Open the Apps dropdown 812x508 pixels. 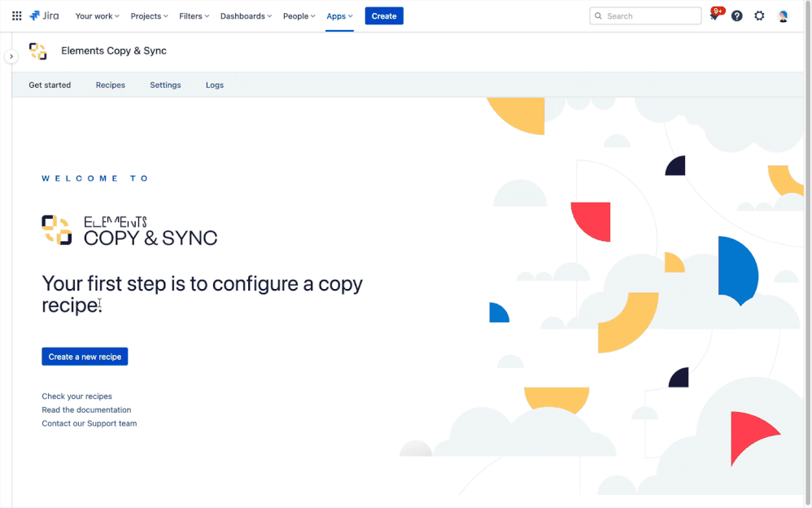[339, 16]
